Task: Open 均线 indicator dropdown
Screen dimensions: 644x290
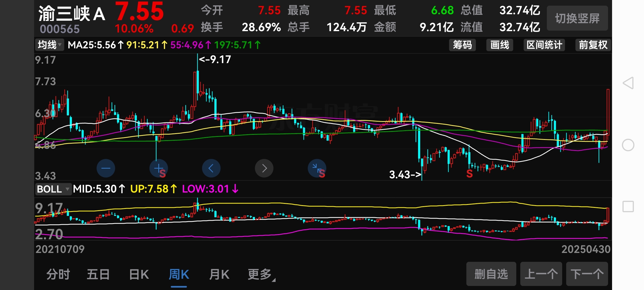Action: coord(50,45)
